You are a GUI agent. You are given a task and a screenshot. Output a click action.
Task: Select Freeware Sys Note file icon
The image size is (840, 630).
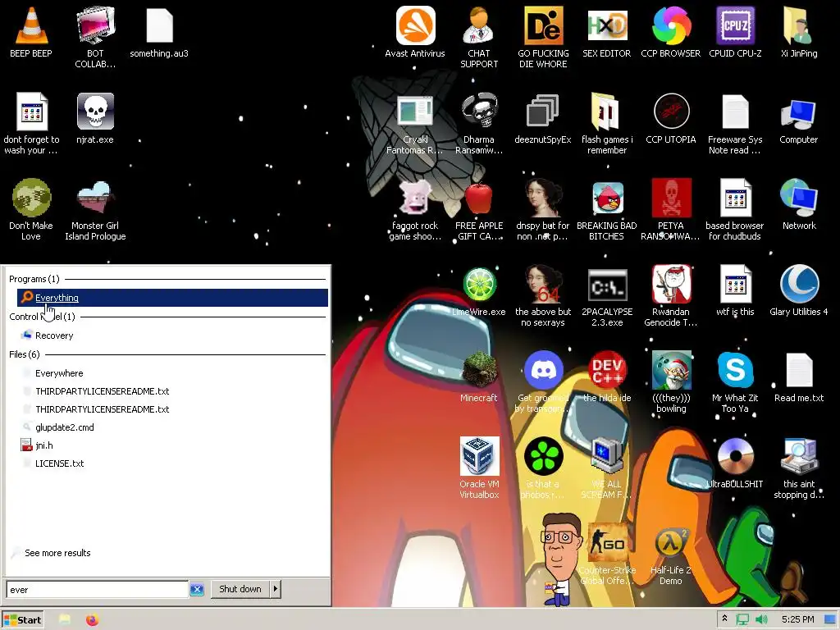coord(735,124)
